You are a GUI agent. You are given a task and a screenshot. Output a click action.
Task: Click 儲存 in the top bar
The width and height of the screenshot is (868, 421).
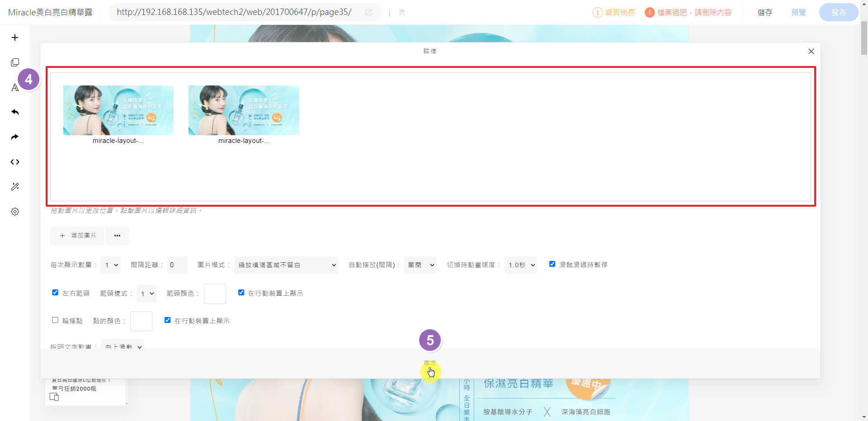[x=765, y=13]
